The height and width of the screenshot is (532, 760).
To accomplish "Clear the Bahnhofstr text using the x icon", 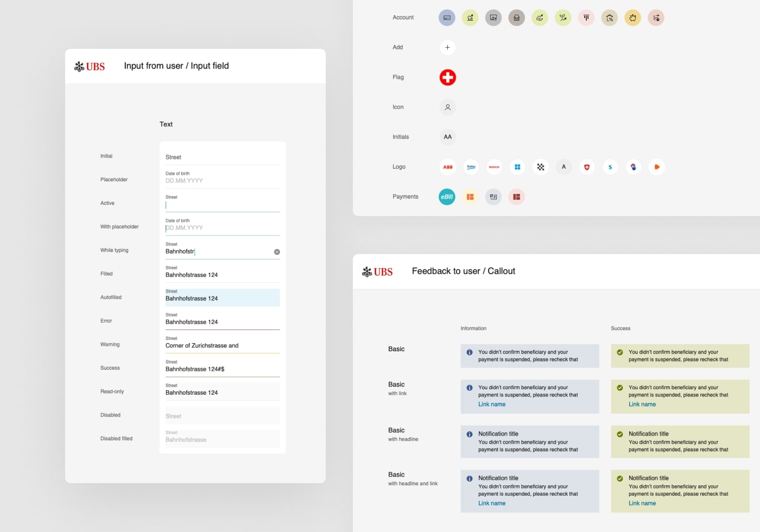I will point(277,251).
